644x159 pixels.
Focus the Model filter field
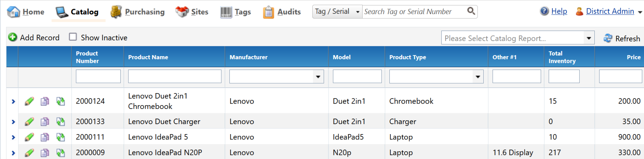357,76
